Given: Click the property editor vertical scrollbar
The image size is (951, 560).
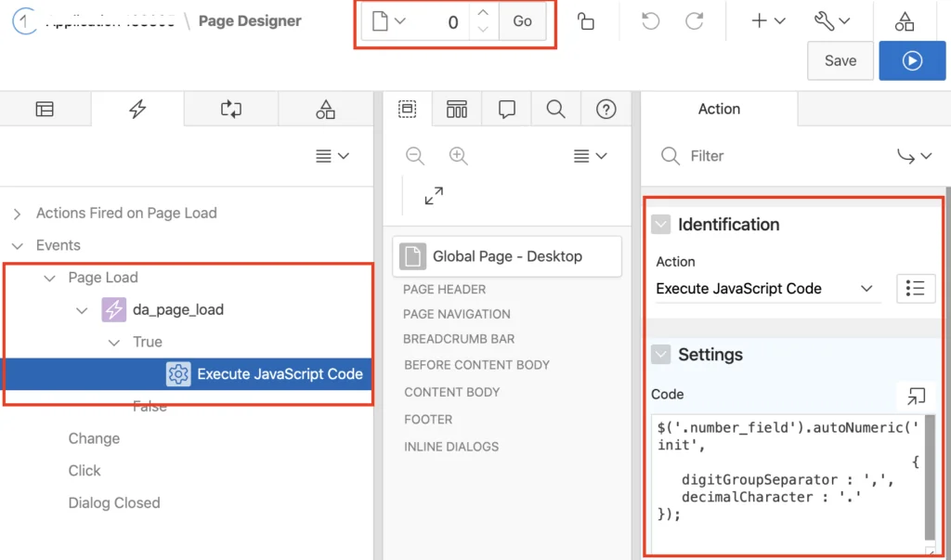Looking at the screenshot, I should tap(947, 373).
